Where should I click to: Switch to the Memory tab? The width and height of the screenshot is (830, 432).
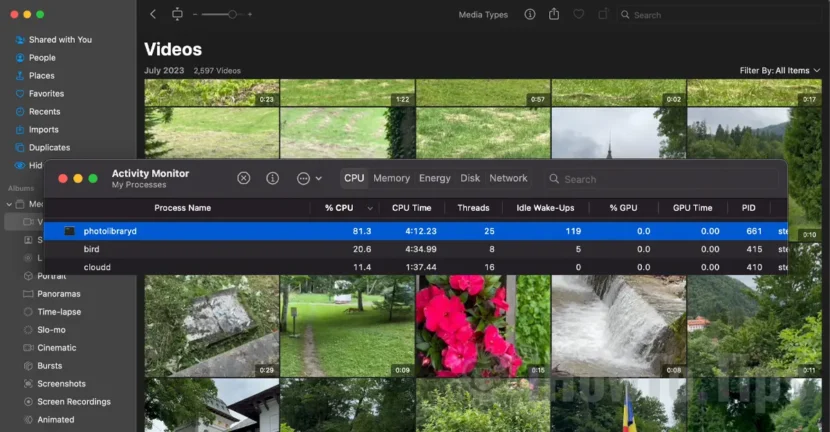(x=391, y=178)
